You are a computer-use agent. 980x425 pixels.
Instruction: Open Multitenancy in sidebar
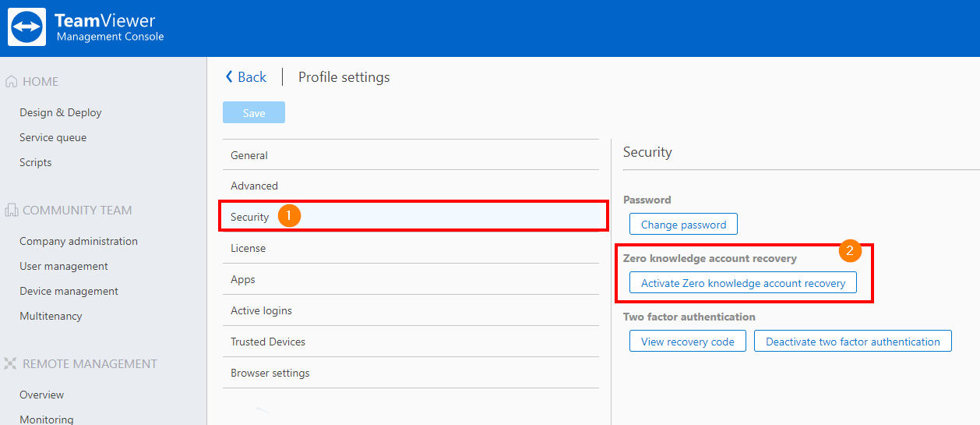(x=51, y=316)
